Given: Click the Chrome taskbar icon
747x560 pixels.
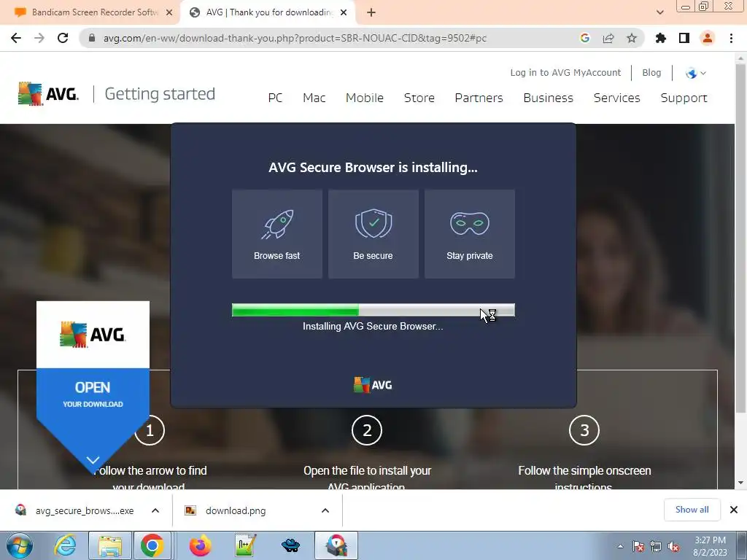Looking at the screenshot, I should point(152,545).
